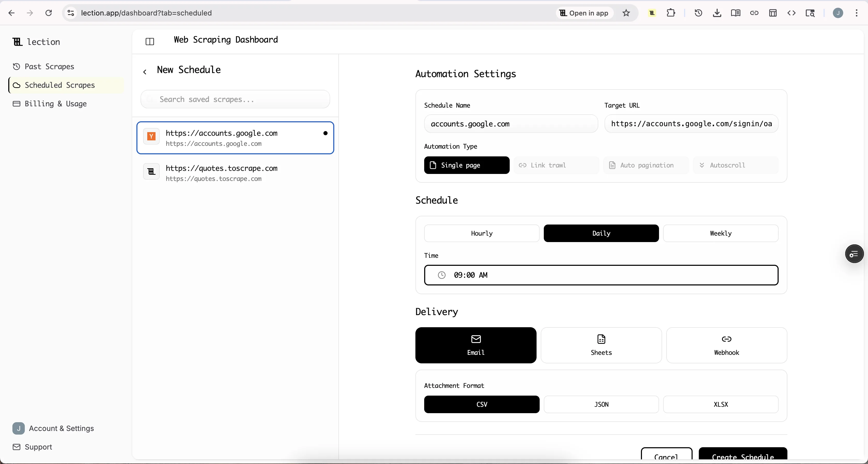Select Email delivery option

pos(475,345)
